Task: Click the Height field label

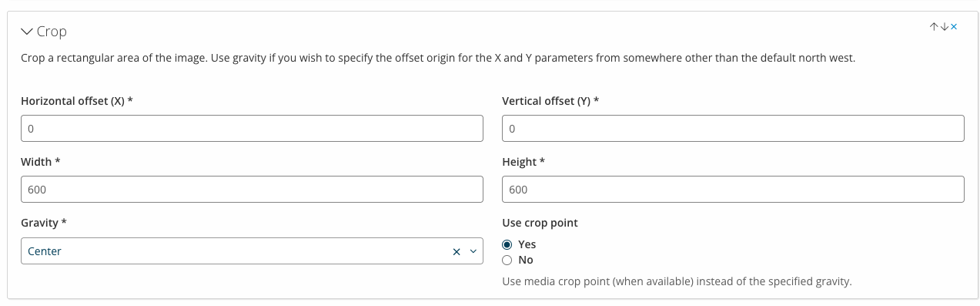Action: (523, 162)
